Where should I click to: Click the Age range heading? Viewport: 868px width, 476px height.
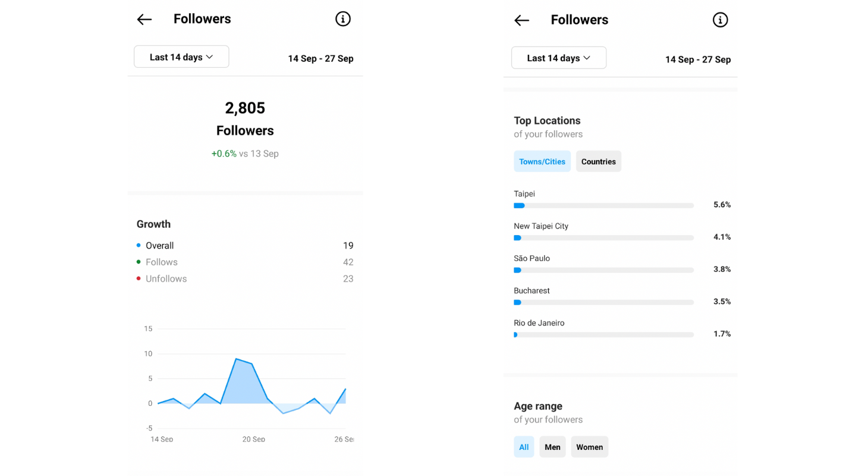click(x=538, y=406)
